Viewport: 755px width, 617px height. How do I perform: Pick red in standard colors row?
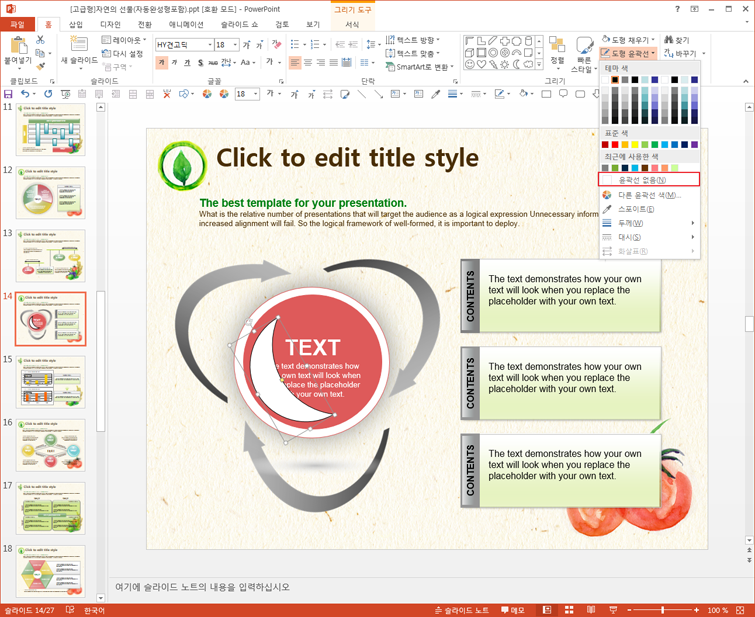coord(615,144)
